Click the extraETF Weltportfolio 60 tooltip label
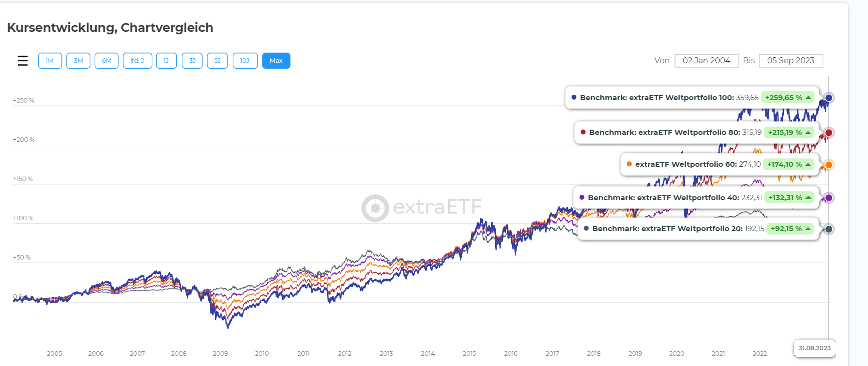This screenshot has width=868, height=366. click(686, 164)
